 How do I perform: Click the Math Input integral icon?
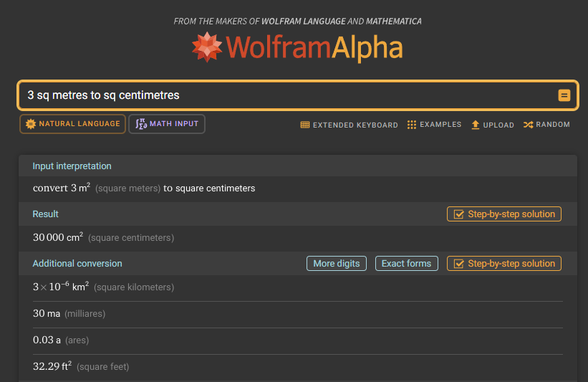[x=141, y=124]
